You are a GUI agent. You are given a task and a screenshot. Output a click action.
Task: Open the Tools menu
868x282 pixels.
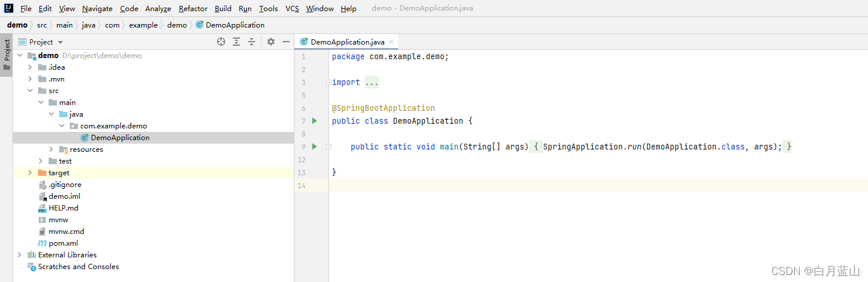pyautogui.click(x=269, y=8)
